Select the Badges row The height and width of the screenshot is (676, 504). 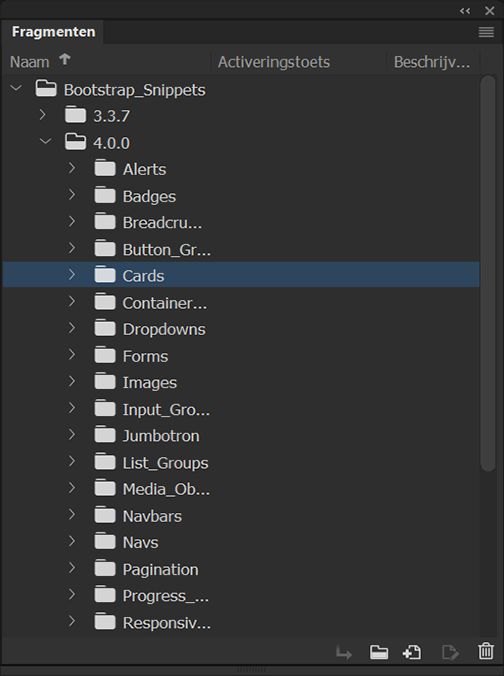coord(241,196)
